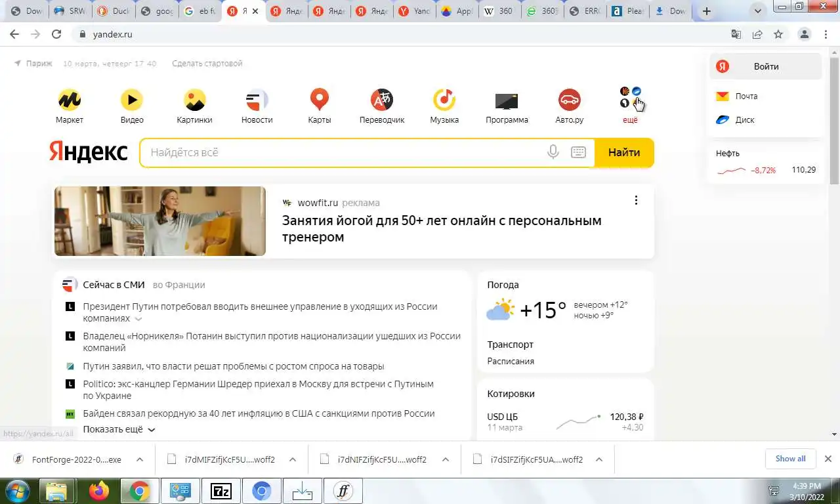Screen dimensions: 840x504
Task: Expand FontForge download options chevron
Action: (140, 459)
